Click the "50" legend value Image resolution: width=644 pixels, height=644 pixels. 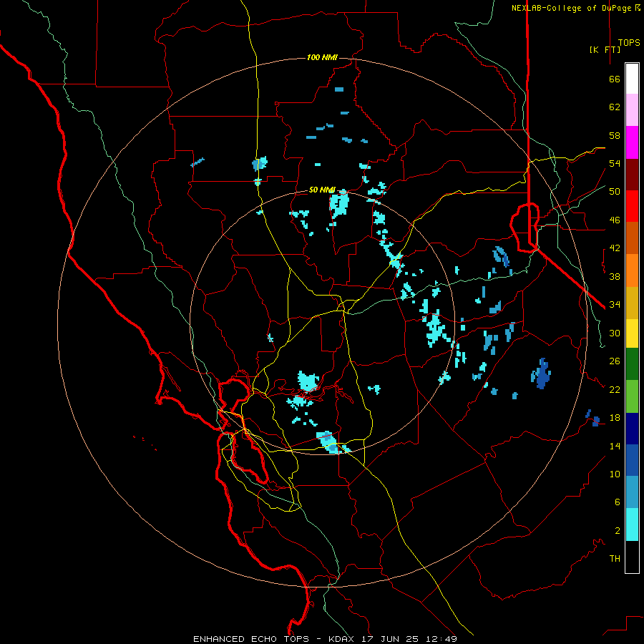point(615,192)
